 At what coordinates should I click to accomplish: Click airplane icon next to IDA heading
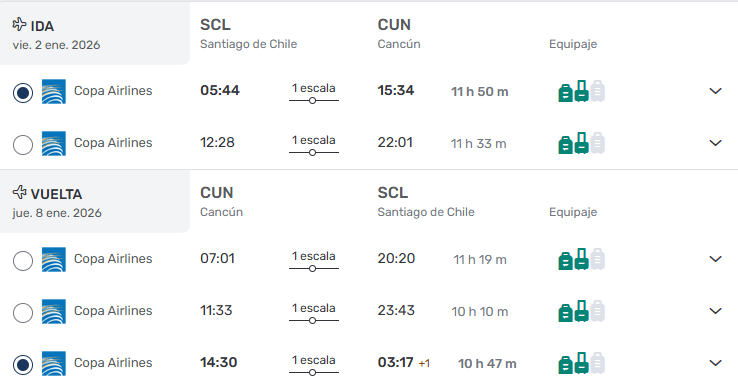tap(19, 24)
